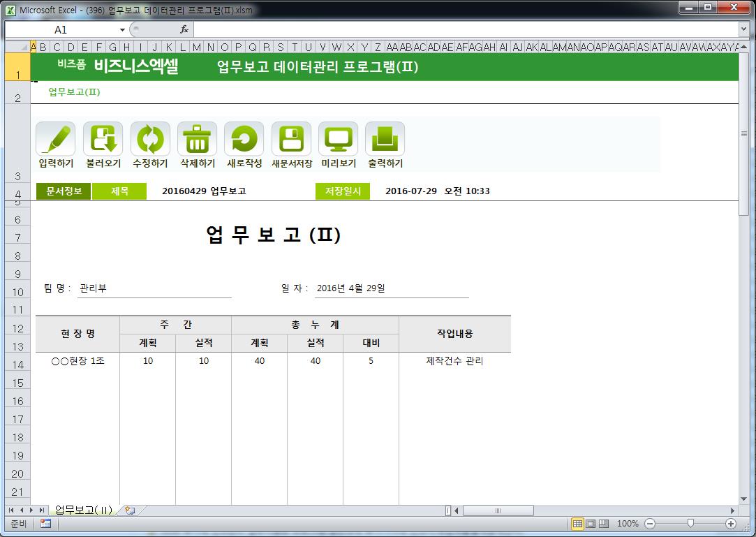
Task: Click the 업무보고(II) green link text
Action: pyautogui.click(x=74, y=91)
